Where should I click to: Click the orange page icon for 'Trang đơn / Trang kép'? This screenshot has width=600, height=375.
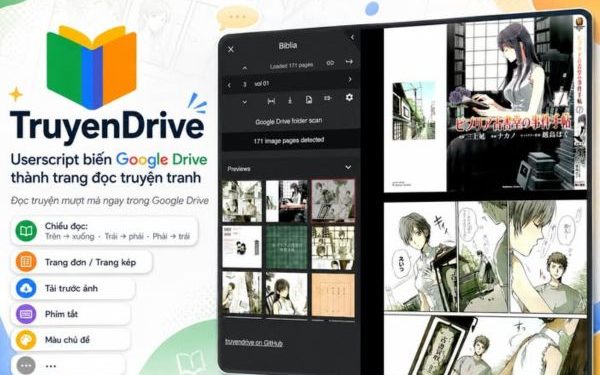26,262
